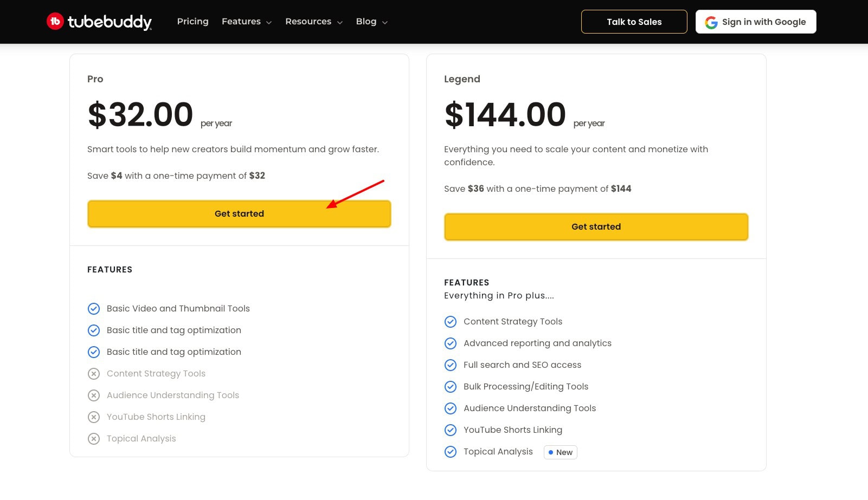868x500 pixels.
Task: Click checkmark beside Legend's Content Strategy Tools
Action: pos(451,322)
